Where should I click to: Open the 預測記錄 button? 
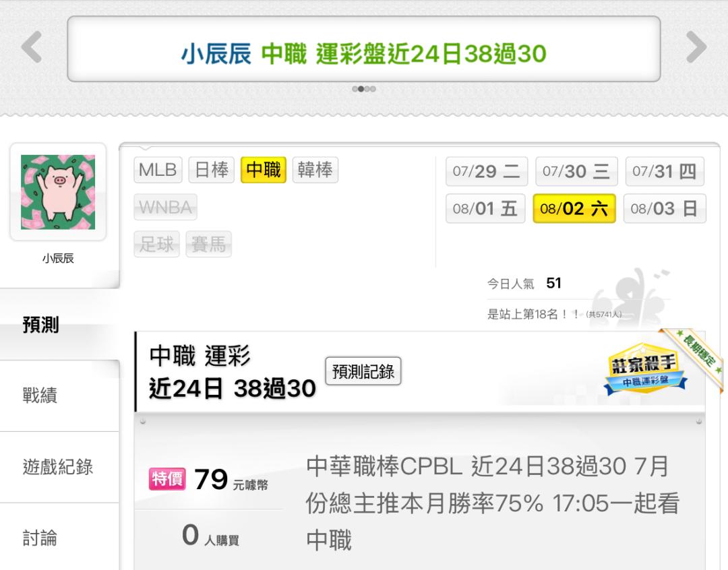click(363, 371)
